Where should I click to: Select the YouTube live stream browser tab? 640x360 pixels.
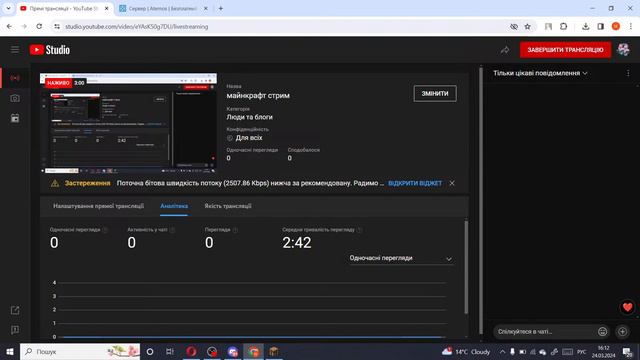(64, 8)
